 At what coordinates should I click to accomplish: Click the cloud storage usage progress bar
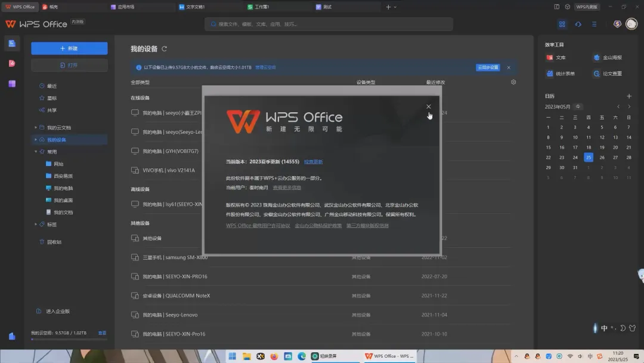coord(69,339)
